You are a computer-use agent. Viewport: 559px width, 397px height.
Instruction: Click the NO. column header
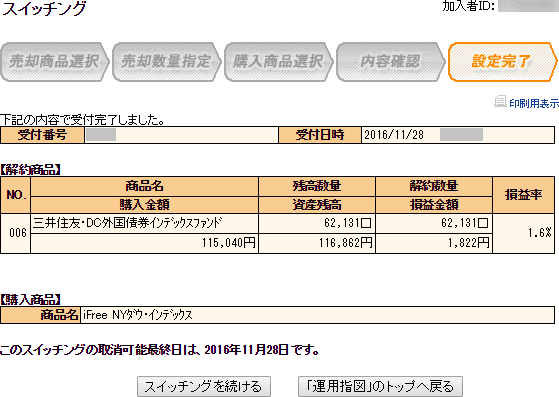[x=16, y=195]
